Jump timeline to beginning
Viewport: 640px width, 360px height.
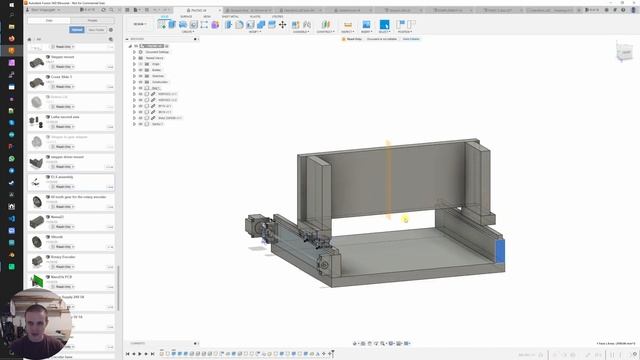coord(127,354)
